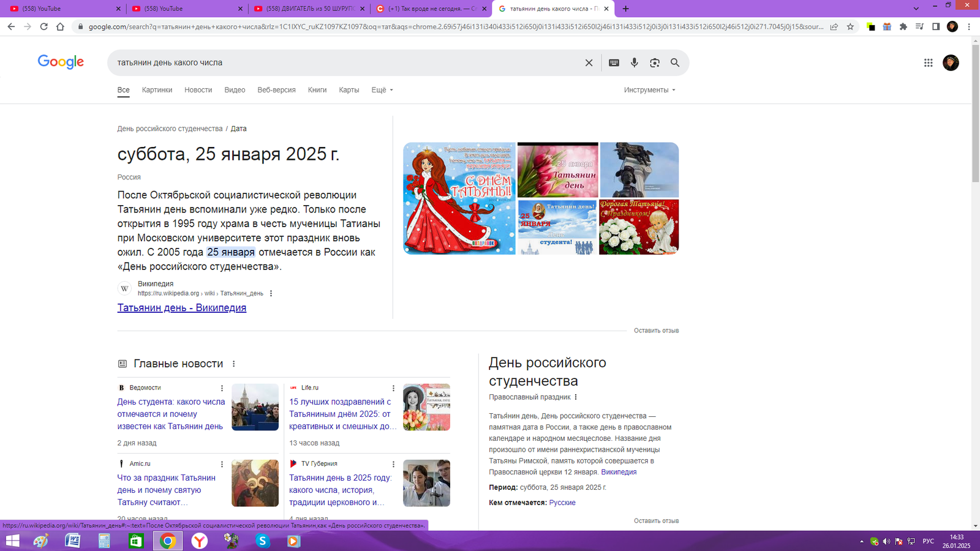Start voice search with the microphone icon
Image resolution: width=980 pixels, height=551 pixels.
pyautogui.click(x=635, y=62)
